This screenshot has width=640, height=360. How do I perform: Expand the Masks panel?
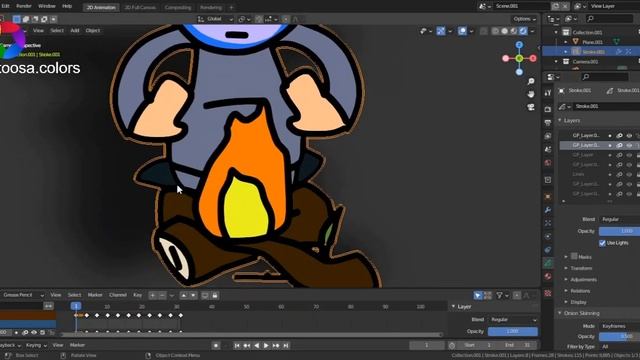(x=566, y=257)
